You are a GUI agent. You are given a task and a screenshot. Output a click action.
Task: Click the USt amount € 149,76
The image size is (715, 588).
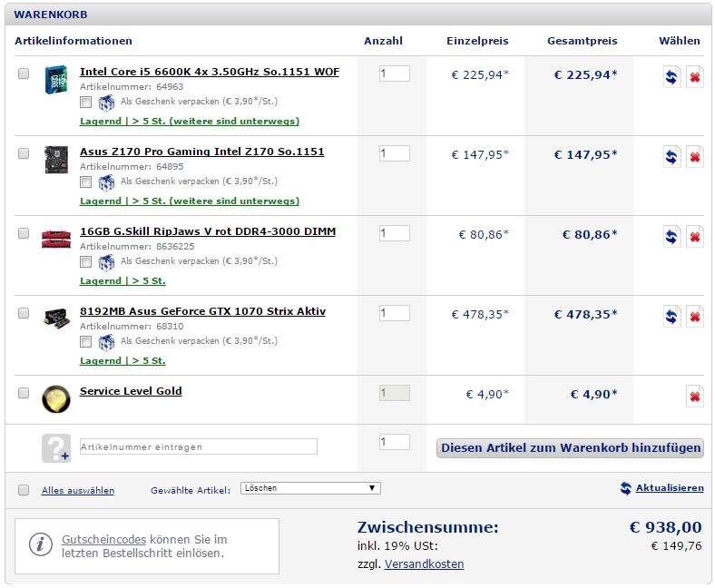pos(676,546)
